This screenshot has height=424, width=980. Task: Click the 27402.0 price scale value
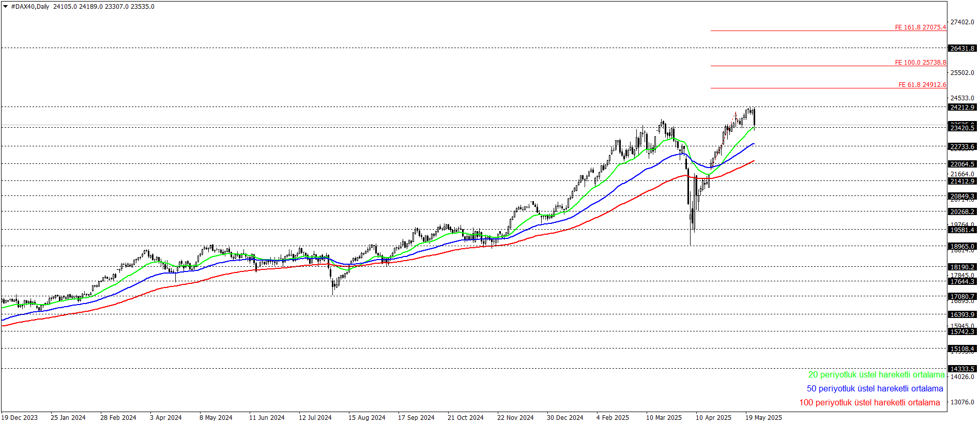coord(962,22)
